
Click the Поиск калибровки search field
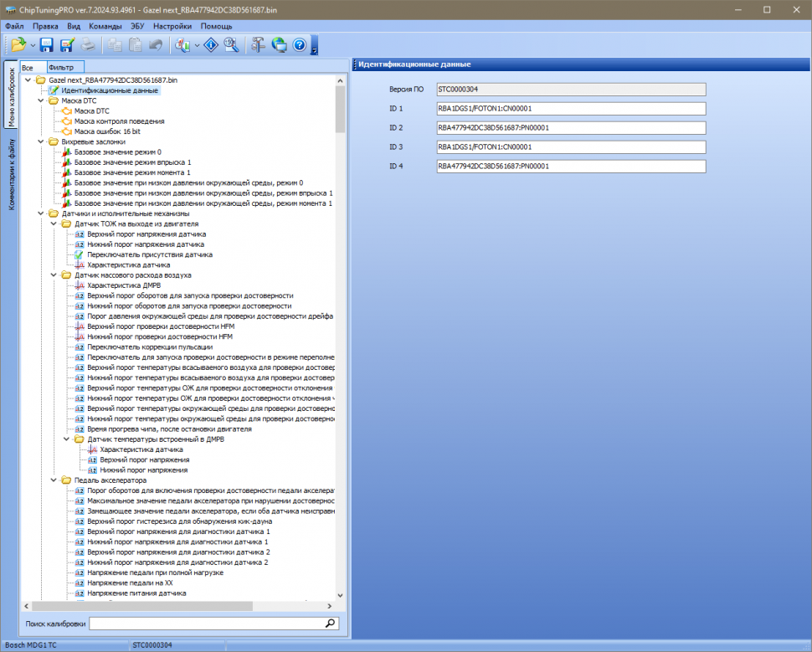click(205, 624)
